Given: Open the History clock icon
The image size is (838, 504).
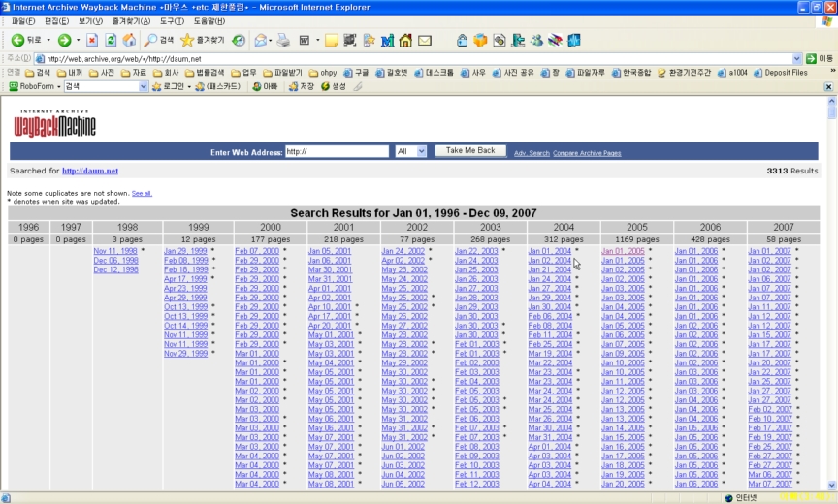Looking at the screenshot, I should pos(239,40).
